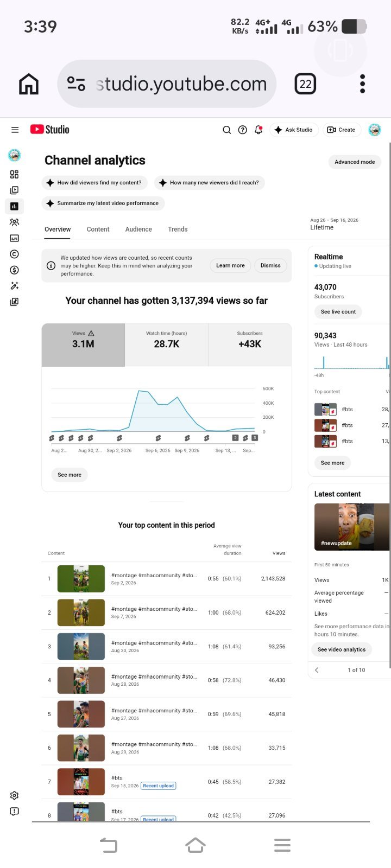Select Analytics in the sidebar
Viewport: 391px width, 868px height.
(15, 206)
